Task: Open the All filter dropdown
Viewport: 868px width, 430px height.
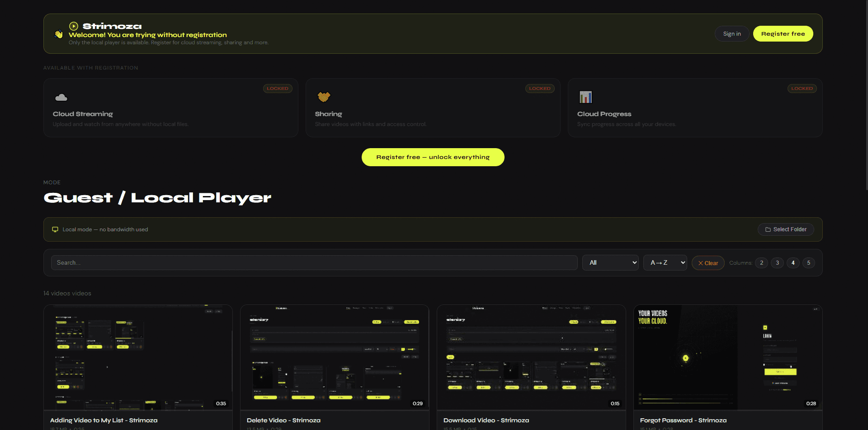Action: click(610, 263)
